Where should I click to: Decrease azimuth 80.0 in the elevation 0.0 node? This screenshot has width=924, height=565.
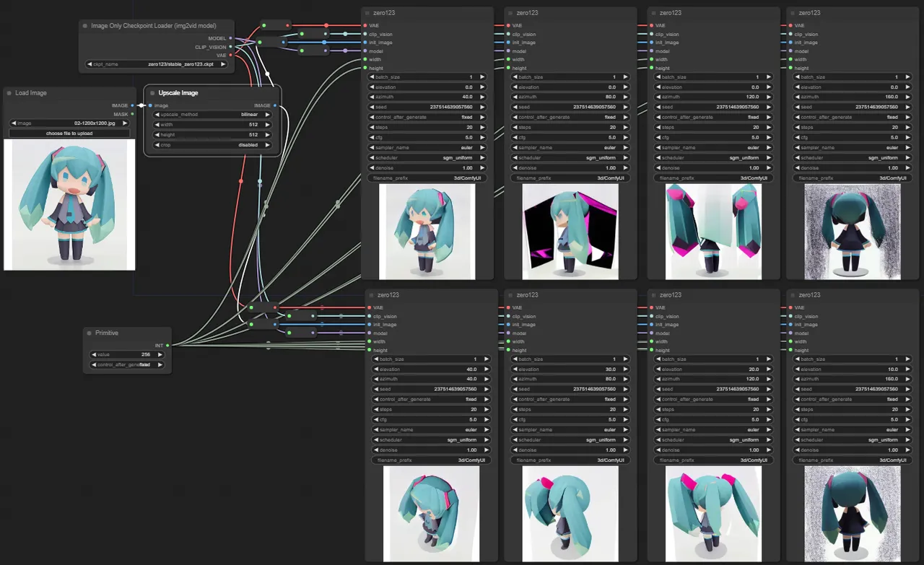click(516, 97)
